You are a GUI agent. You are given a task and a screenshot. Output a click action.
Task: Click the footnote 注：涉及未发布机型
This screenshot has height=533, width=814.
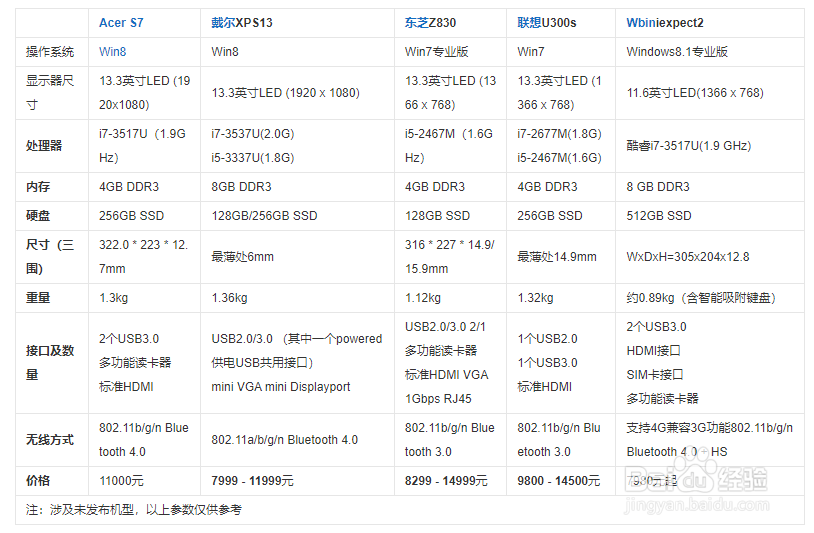134,510
